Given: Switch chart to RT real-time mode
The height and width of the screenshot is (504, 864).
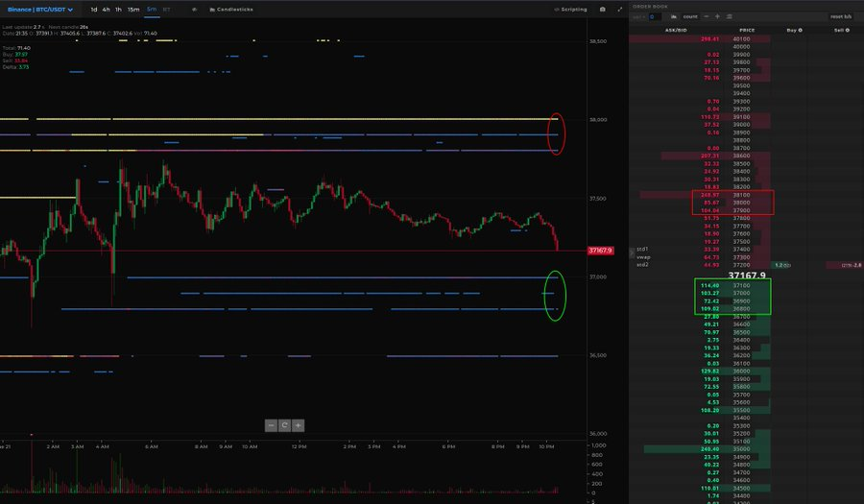Looking at the screenshot, I should 166,9.
